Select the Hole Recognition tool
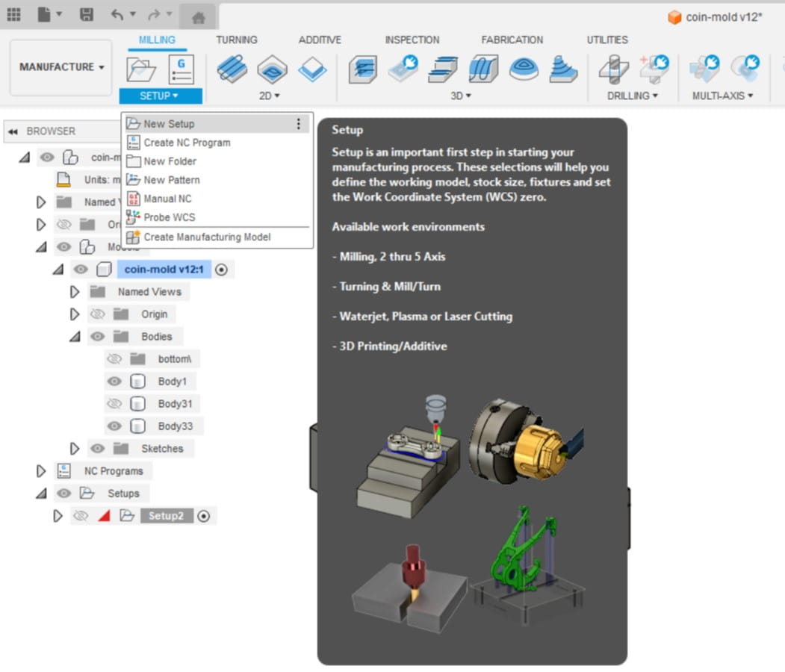 (x=654, y=69)
